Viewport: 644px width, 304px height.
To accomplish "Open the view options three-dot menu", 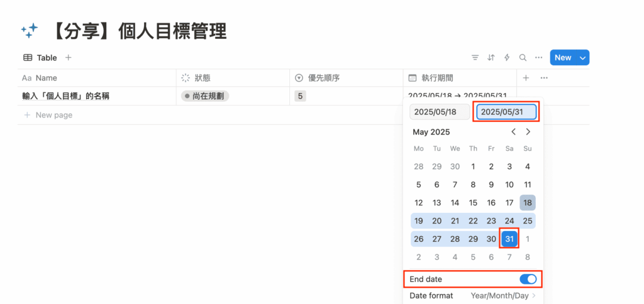I will click(x=538, y=58).
